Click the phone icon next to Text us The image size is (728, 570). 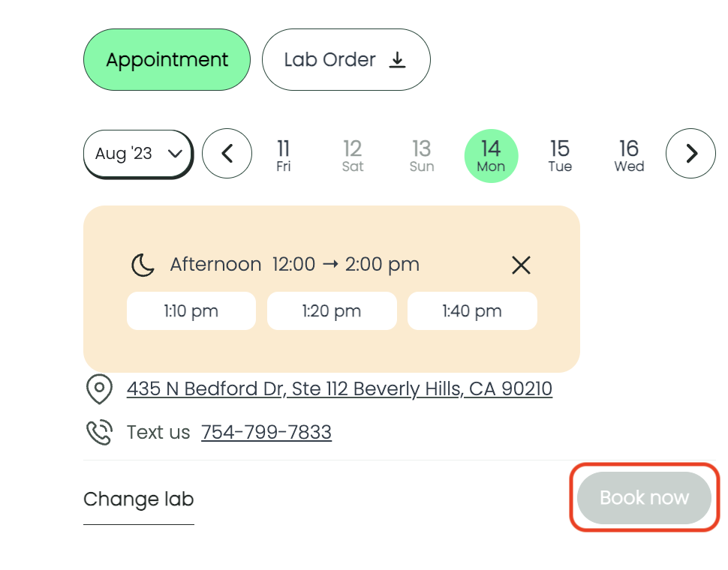pos(100,432)
